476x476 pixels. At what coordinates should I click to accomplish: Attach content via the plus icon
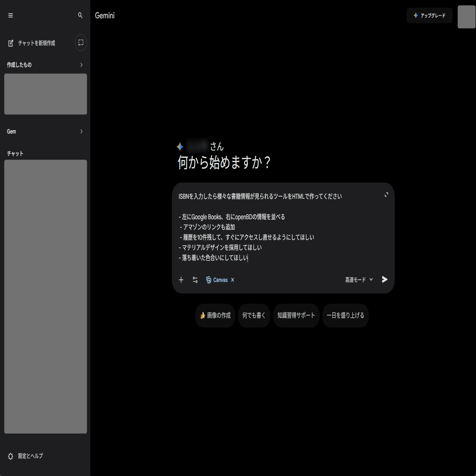tap(181, 280)
